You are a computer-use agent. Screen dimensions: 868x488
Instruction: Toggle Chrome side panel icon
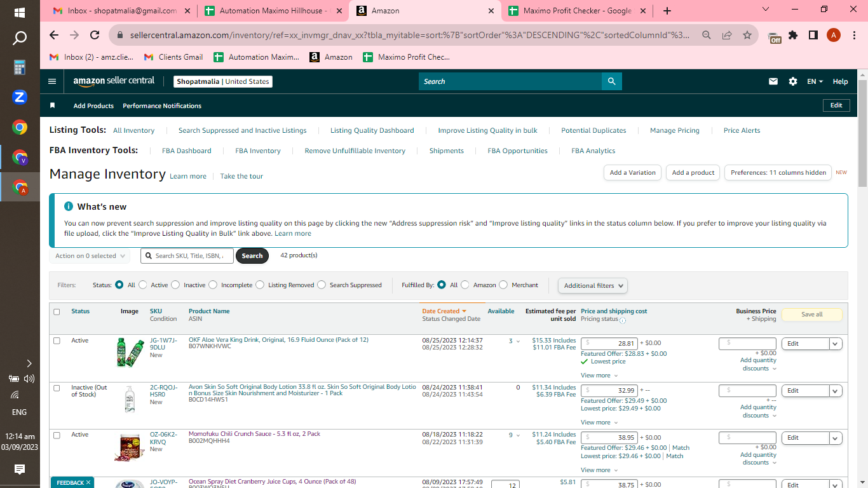tap(813, 35)
